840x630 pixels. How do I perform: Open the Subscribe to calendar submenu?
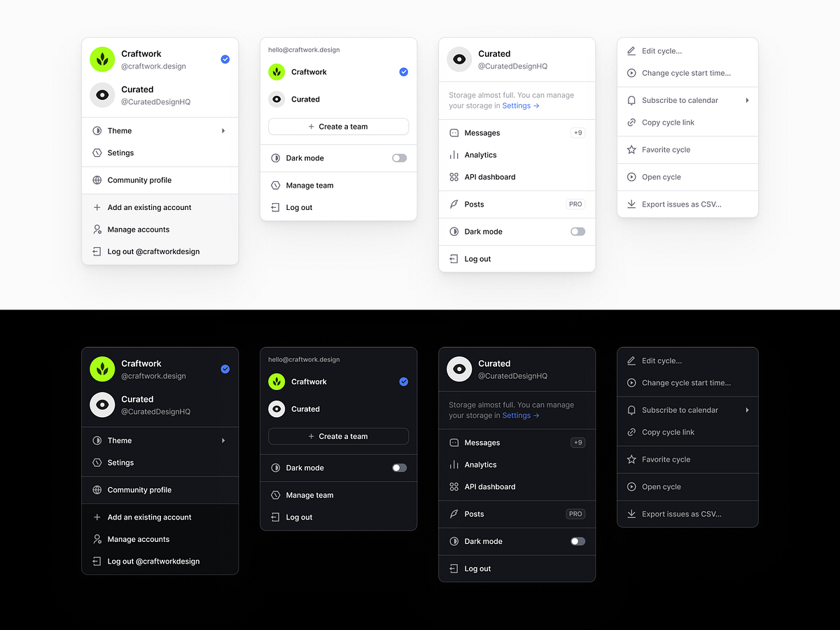click(747, 100)
